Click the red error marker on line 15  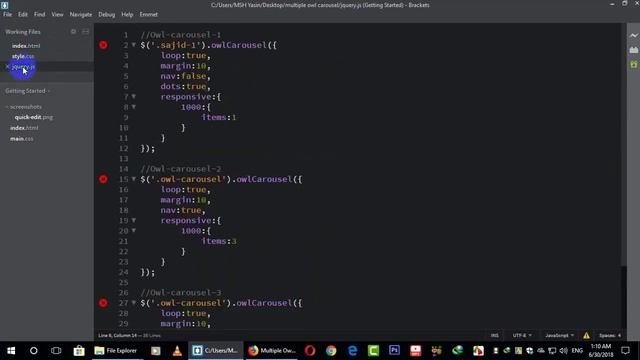(103, 179)
